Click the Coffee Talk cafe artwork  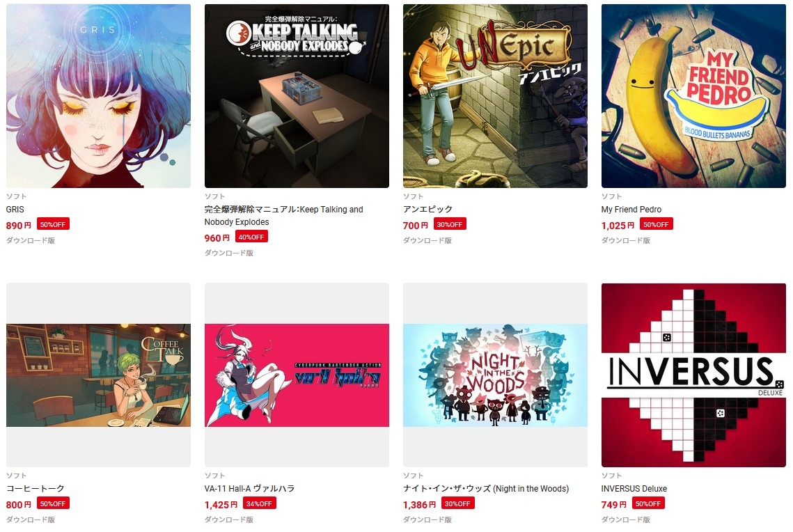pyautogui.click(x=99, y=375)
